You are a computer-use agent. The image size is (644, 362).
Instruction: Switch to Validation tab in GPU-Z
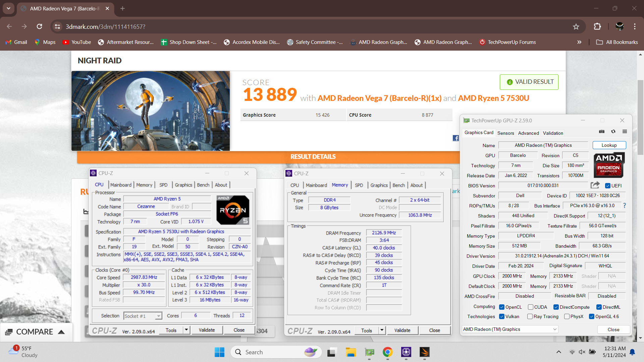tap(553, 133)
